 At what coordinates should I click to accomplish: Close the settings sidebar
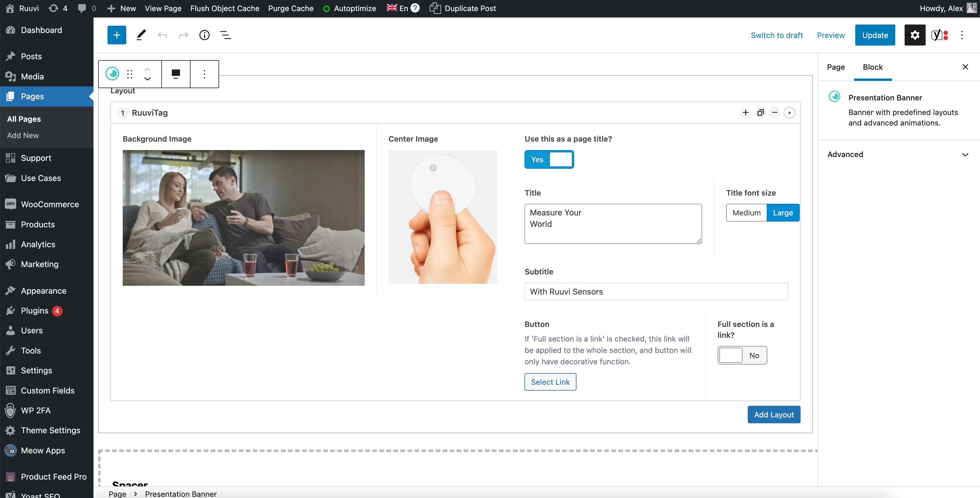pyautogui.click(x=965, y=67)
